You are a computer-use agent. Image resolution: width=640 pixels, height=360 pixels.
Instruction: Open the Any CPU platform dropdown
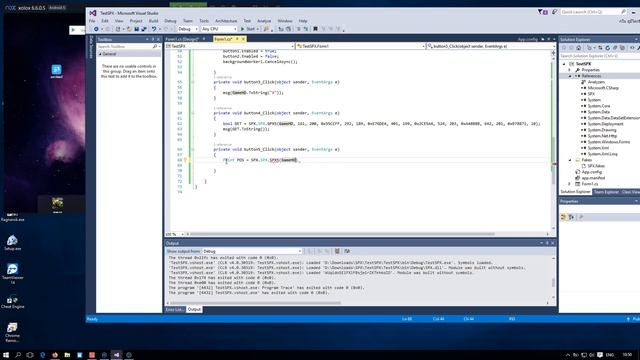[x=219, y=29]
